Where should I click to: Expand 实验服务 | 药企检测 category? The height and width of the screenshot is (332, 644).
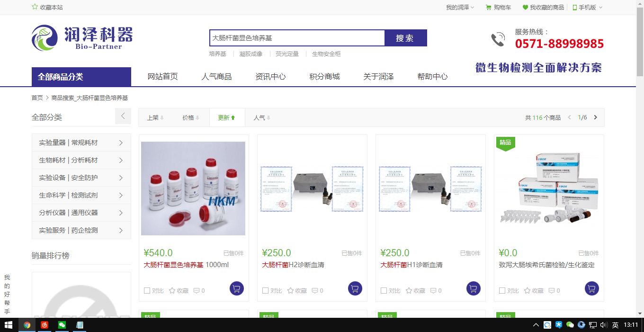click(x=81, y=230)
